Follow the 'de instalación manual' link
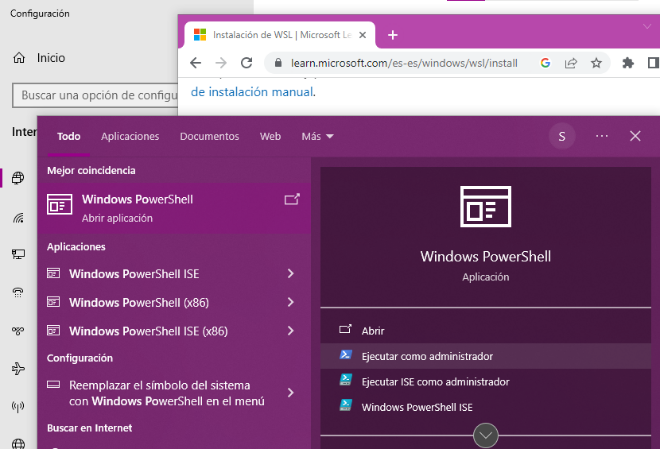This screenshot has width=660, height=449. [252, 92]
